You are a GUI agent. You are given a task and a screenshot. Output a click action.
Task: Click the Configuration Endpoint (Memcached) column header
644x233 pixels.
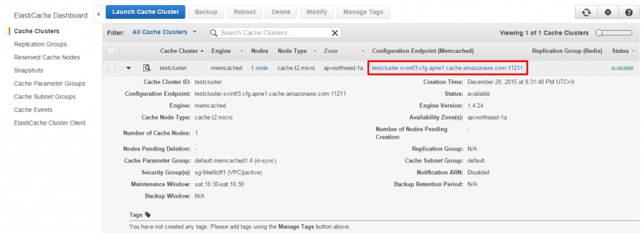423,52
